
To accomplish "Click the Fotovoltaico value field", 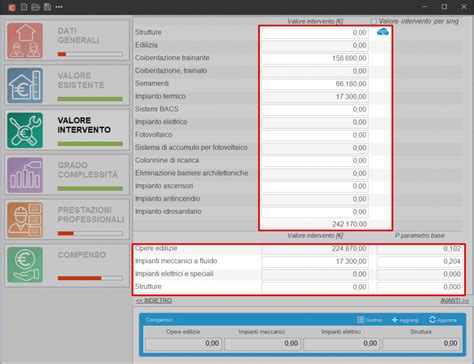I will point(315,135).
